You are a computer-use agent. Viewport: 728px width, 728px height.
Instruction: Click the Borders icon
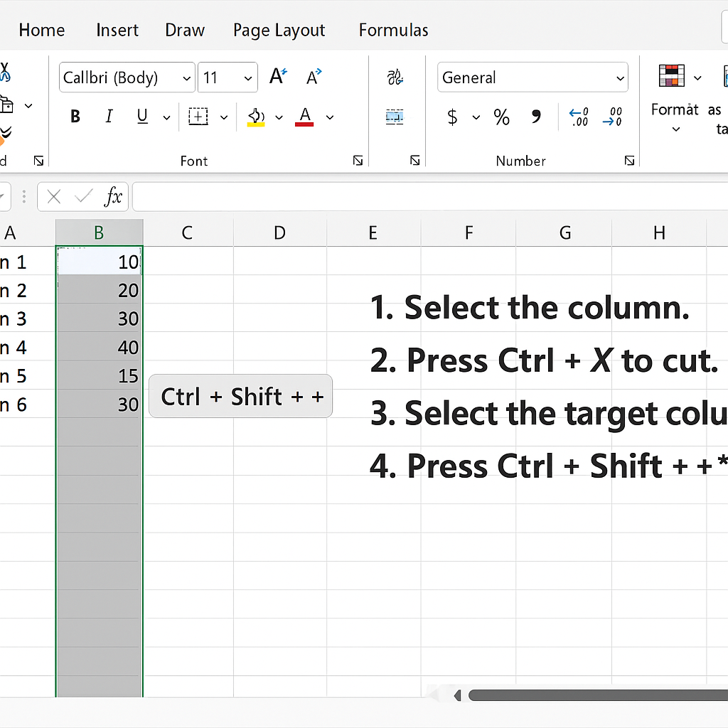click(x=198, y=117)
